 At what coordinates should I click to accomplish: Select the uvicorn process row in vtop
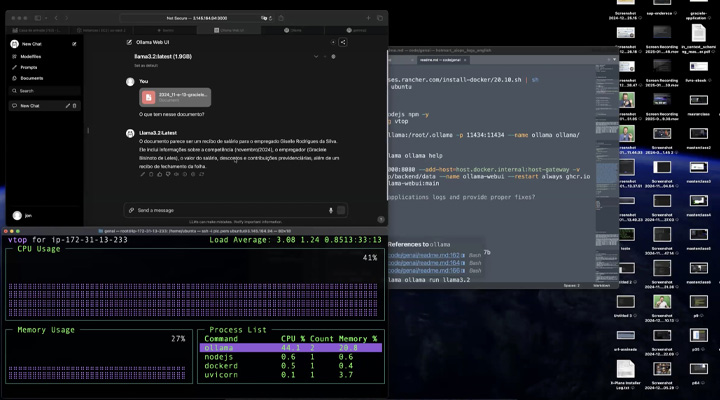click(x=291, y=375)
